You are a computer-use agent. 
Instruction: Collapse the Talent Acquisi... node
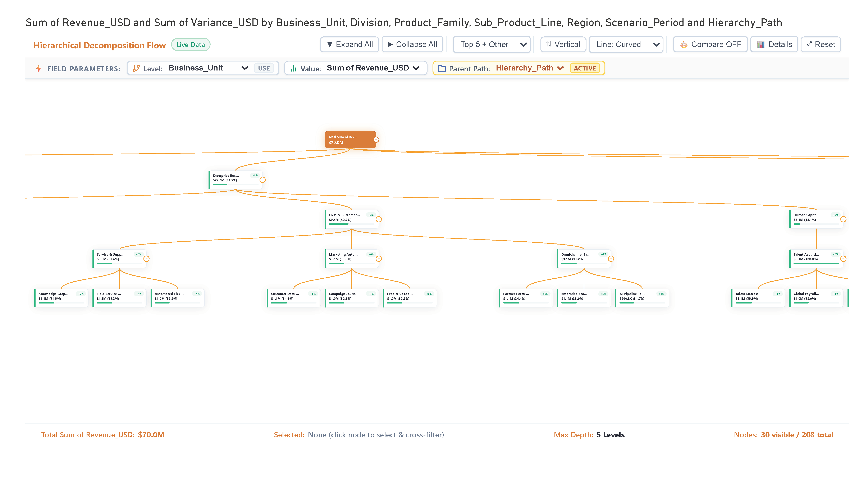(x=843, y=259)
